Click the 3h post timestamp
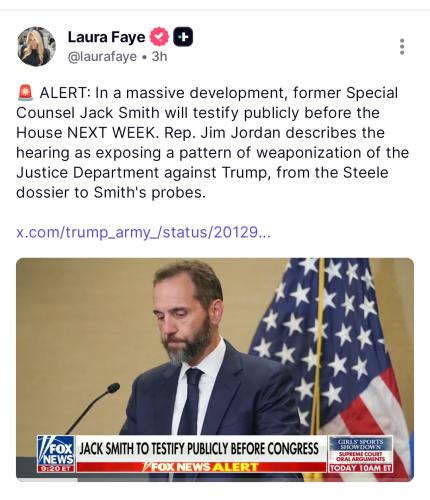The height and width of the screenshot is (500, 430). click(159, 57)
